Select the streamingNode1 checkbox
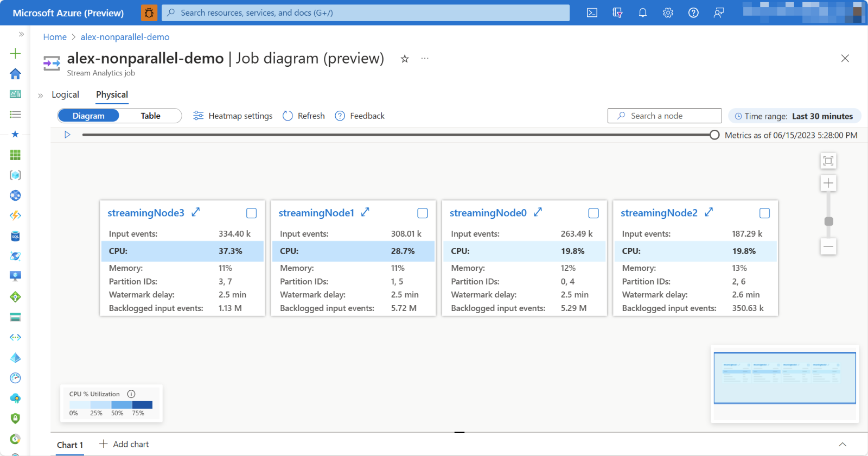The width and height of the screenshot is (868, 456). tap(423, 213)
